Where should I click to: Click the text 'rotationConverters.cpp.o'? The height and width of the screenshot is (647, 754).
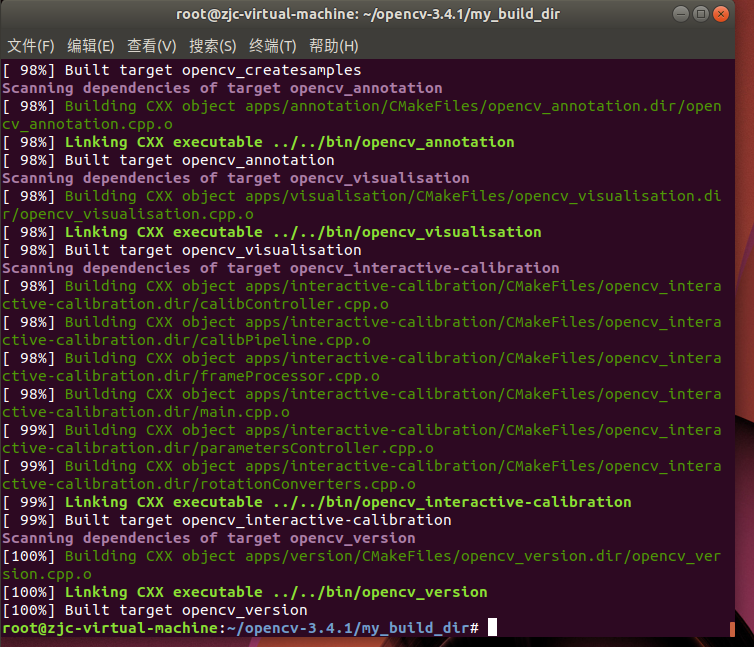[x=308, y=484]
